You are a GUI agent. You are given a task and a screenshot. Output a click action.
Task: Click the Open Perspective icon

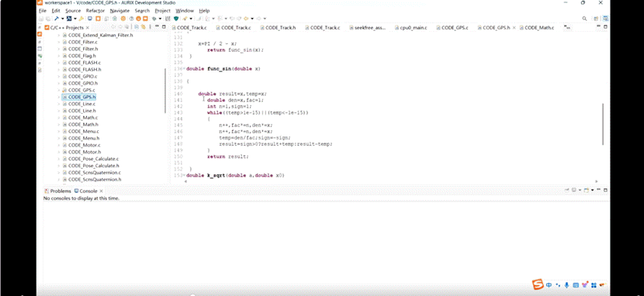pos(596,19)
